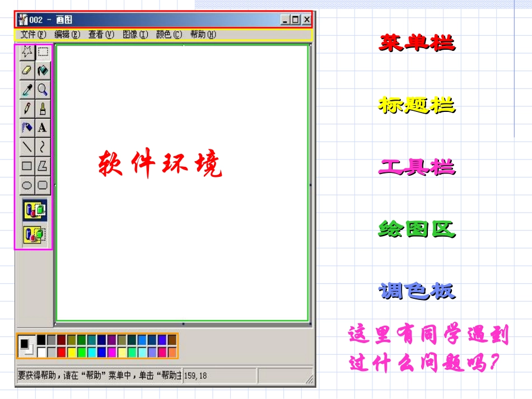
Task: Pick the white palette color
Action: point(41,352)
